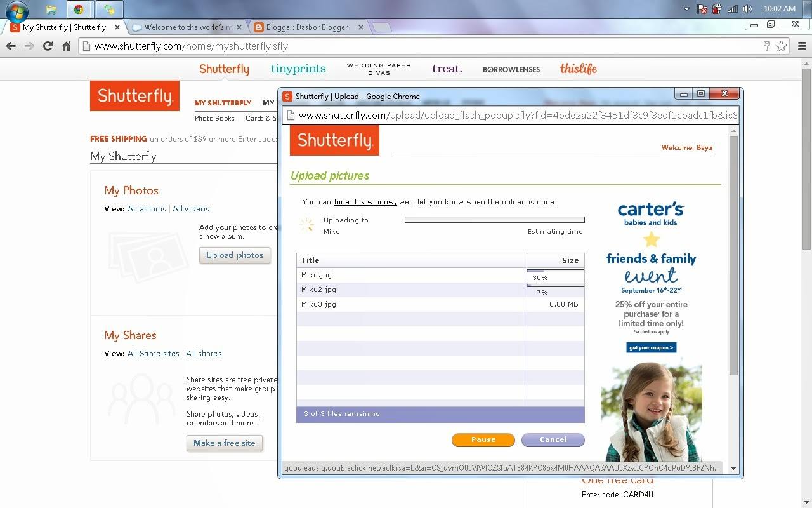
Task: Cancel the upload
Action: 553,439
